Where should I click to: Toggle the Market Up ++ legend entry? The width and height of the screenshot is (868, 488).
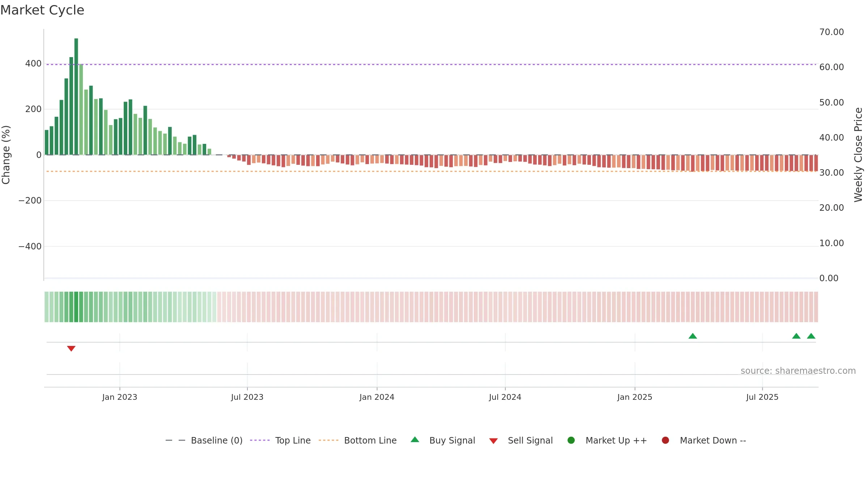tap(607, 440)
